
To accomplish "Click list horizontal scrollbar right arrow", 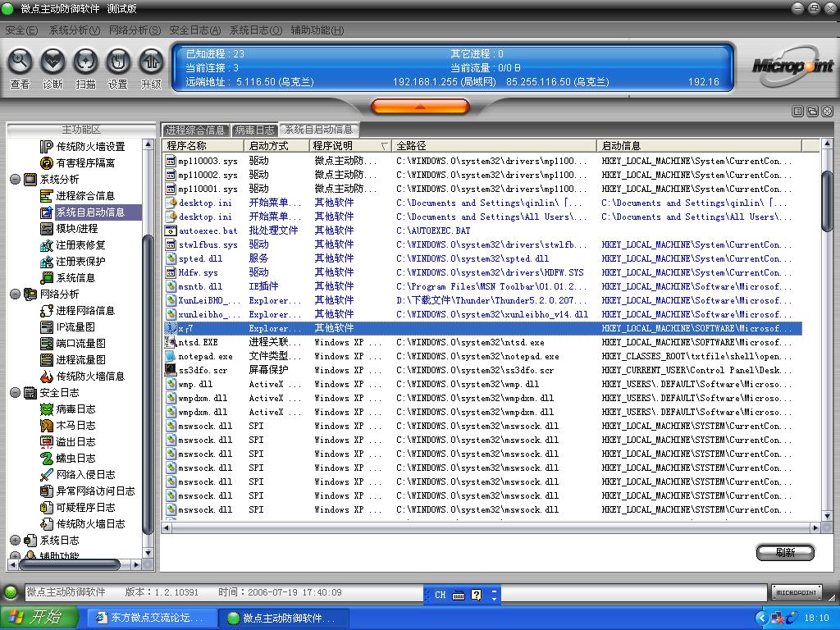I will click(815, 527).
